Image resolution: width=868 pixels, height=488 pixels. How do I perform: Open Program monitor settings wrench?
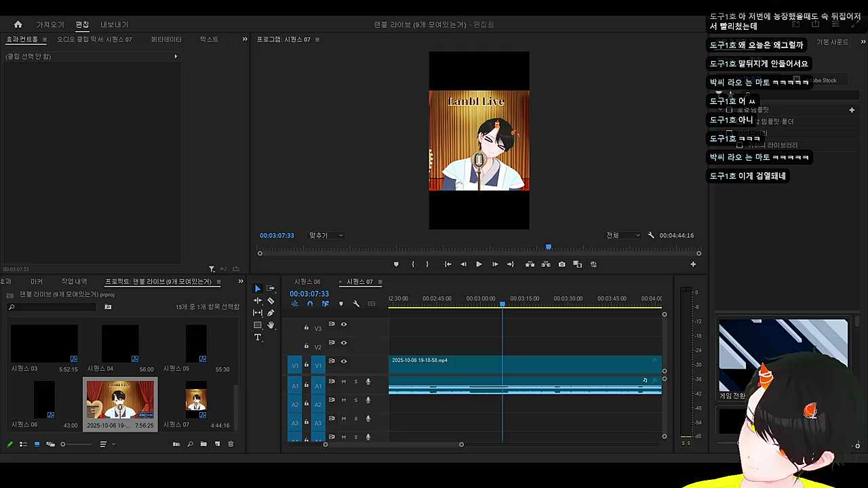(651, 235)
